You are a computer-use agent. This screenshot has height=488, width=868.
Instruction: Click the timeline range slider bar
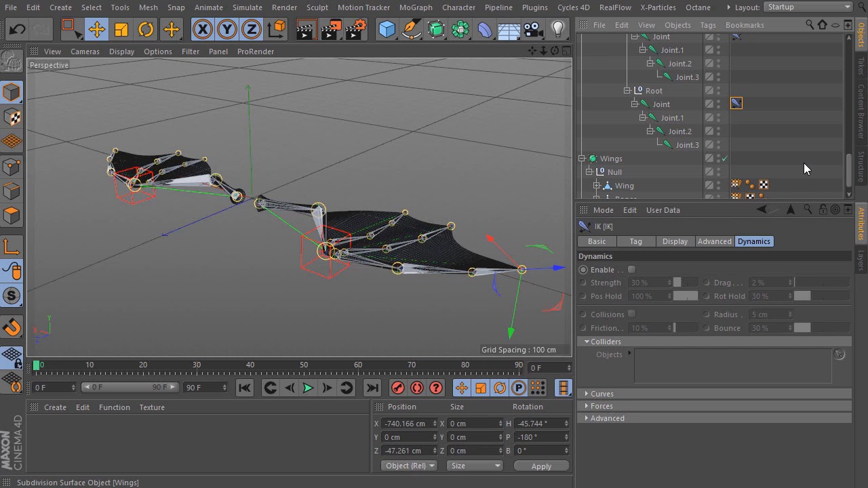point(130,387)
